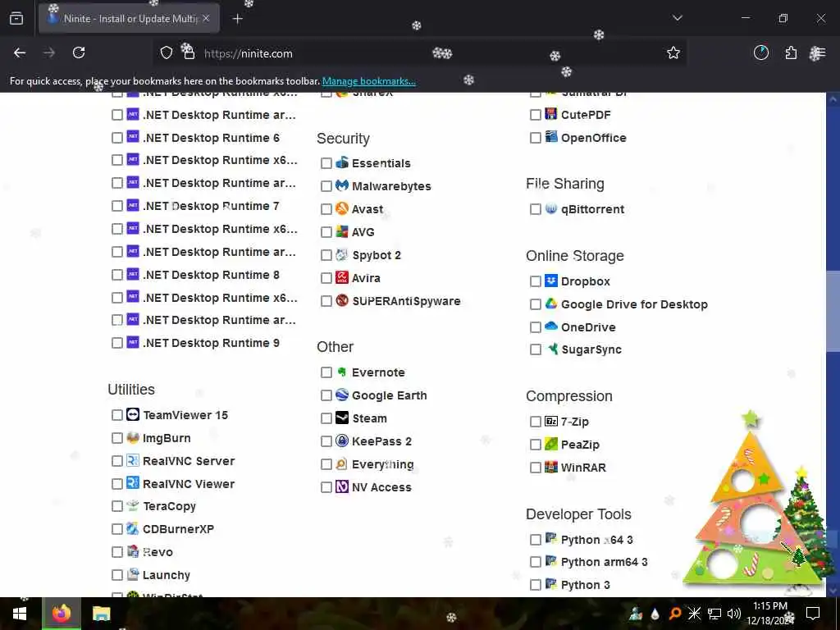Open Firefox from the taskbar
The width and height of the screenshot is (840, 630).
(61, 614)
